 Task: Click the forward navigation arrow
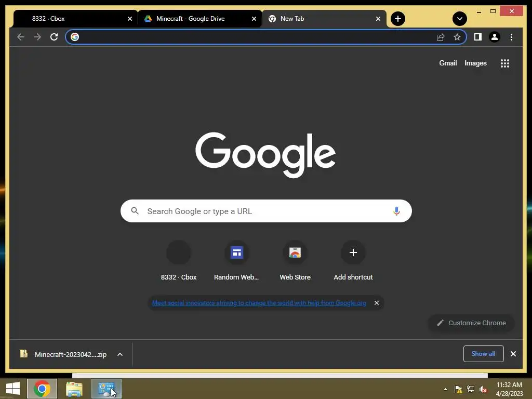37,37
